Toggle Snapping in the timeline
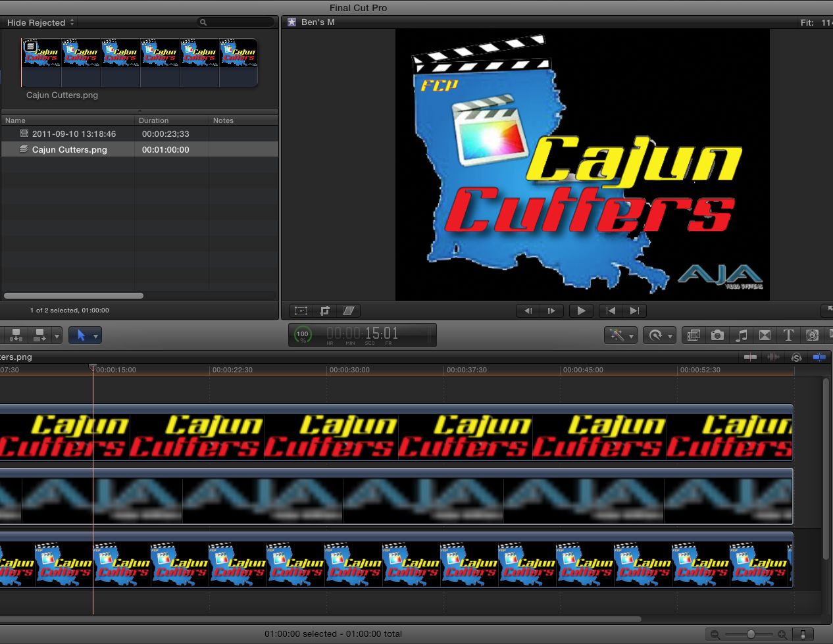The height and width of the screenshot is (644, 833). click(x=819, y=357)
